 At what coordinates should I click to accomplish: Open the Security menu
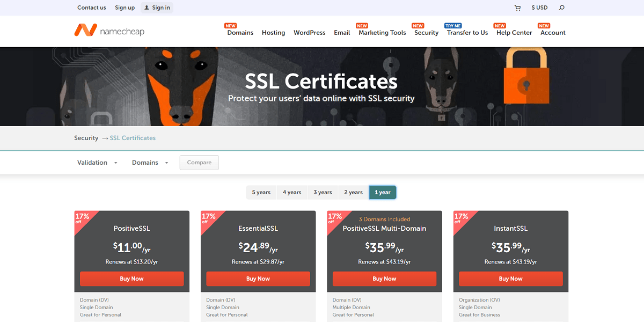[x=427, y=33]
